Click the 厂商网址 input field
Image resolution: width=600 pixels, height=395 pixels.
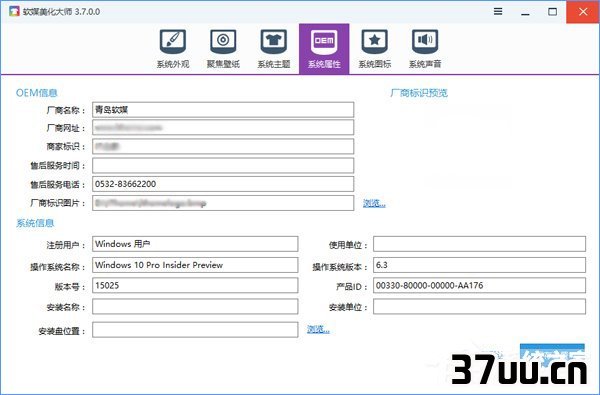[223, 127]
